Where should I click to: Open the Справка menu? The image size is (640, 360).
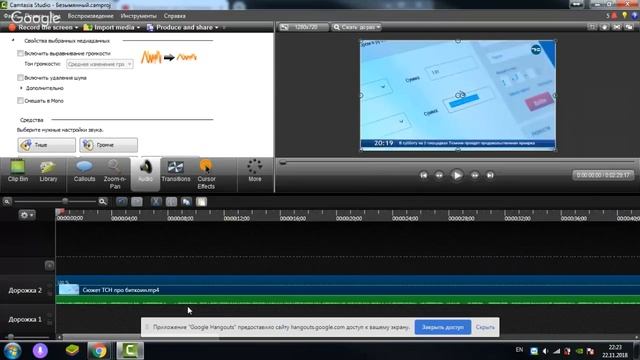[x=175, y=16]
